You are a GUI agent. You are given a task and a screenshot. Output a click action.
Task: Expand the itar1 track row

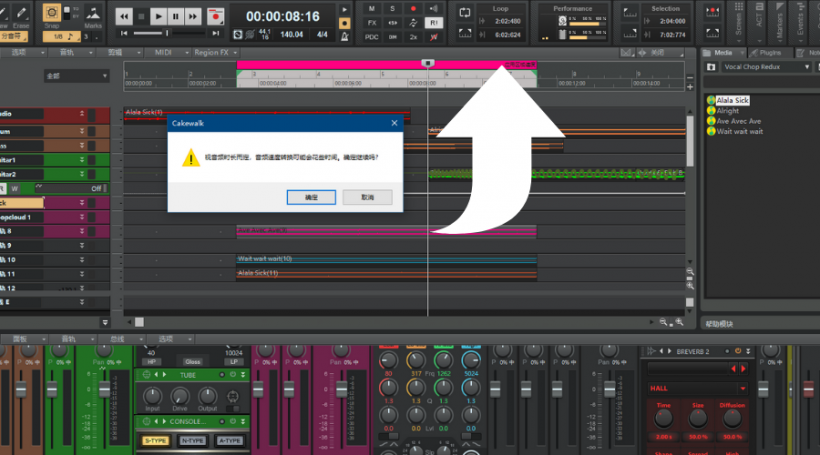[x=82, y=160]
